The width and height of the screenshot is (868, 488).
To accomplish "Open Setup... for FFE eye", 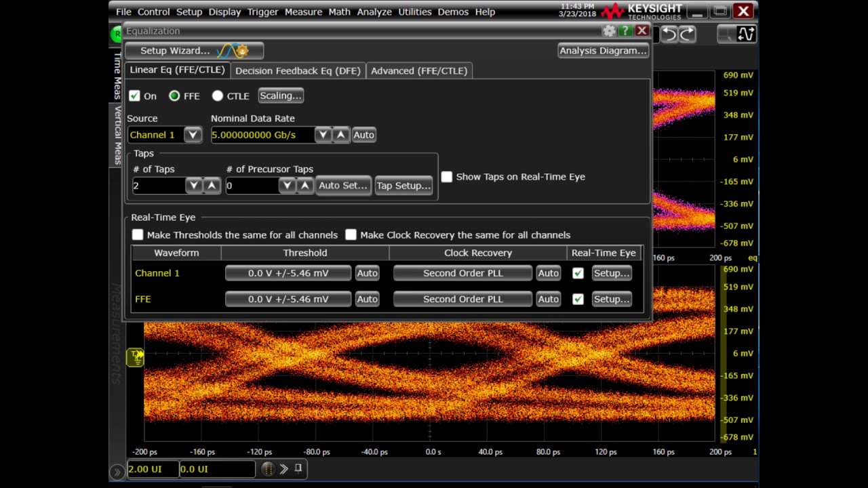I will pos(612,299).
